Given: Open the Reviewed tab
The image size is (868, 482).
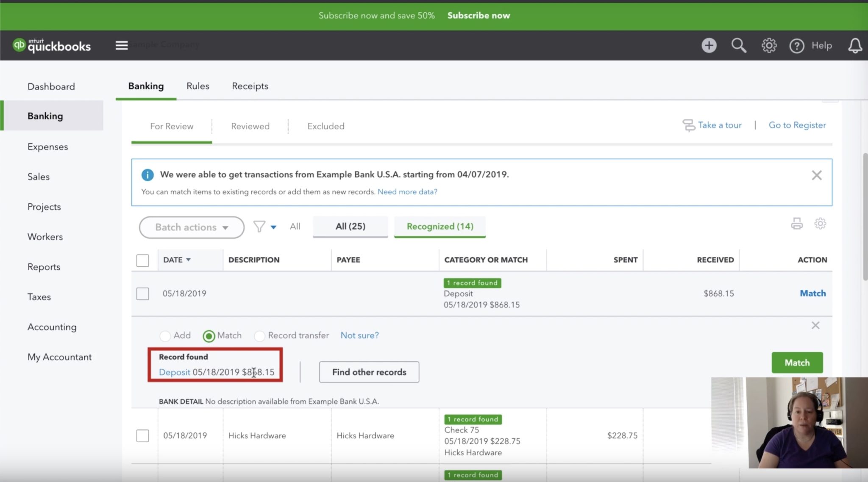Looking at the screenshot, I should tap(250, 126).
